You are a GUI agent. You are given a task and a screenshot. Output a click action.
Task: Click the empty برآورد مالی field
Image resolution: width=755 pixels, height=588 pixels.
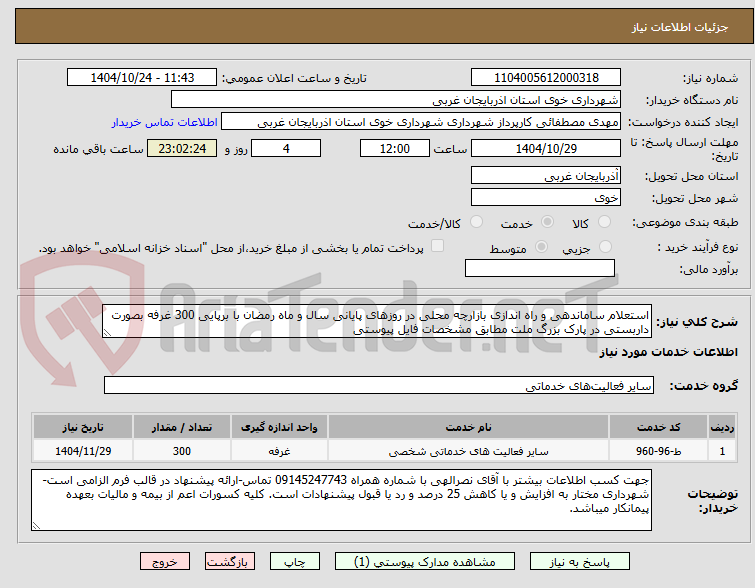click(540, 268)
